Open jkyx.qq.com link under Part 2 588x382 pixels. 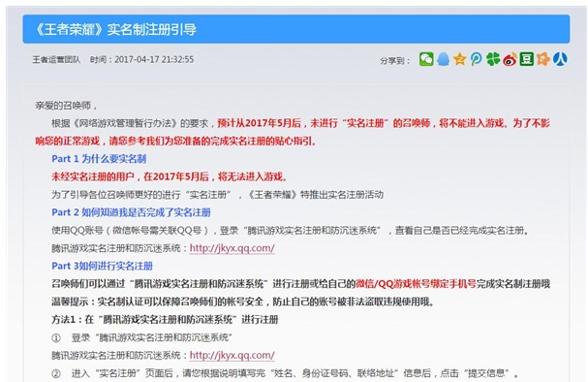tap(232, 248)
